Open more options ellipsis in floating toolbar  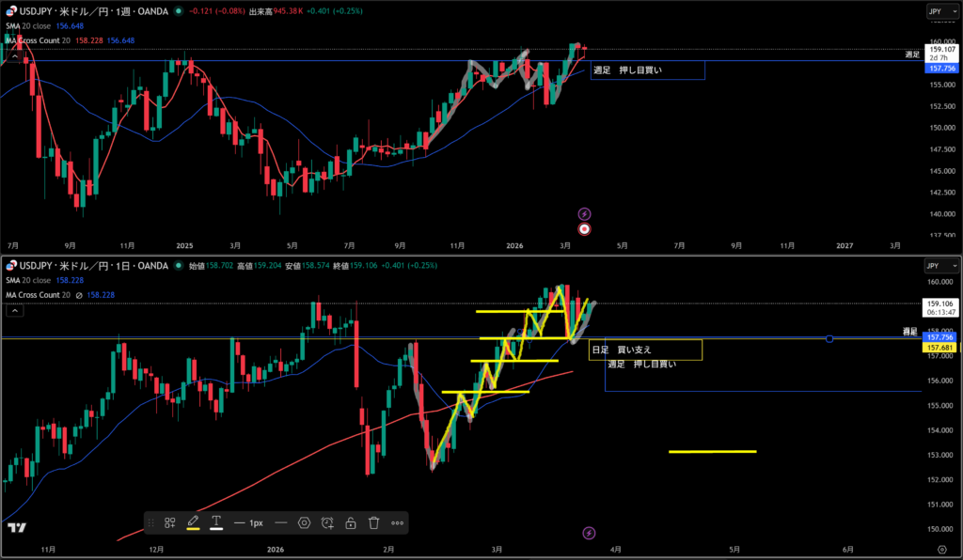[397, 522]
